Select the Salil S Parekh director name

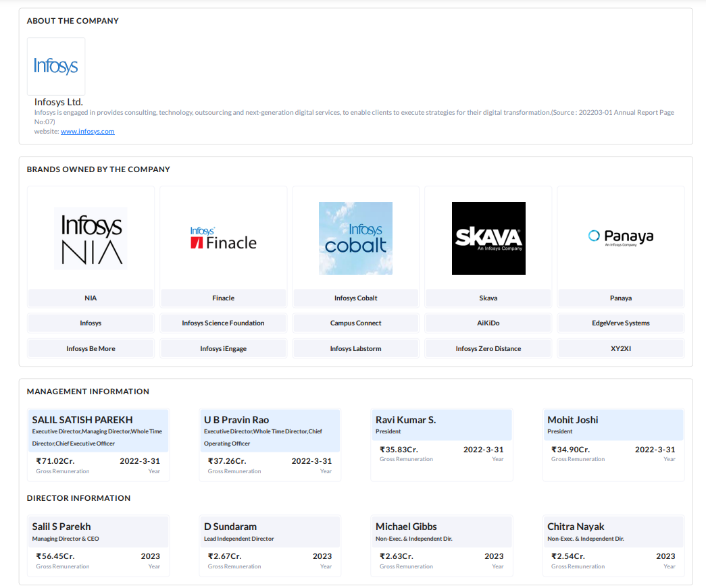coord(61,527)
